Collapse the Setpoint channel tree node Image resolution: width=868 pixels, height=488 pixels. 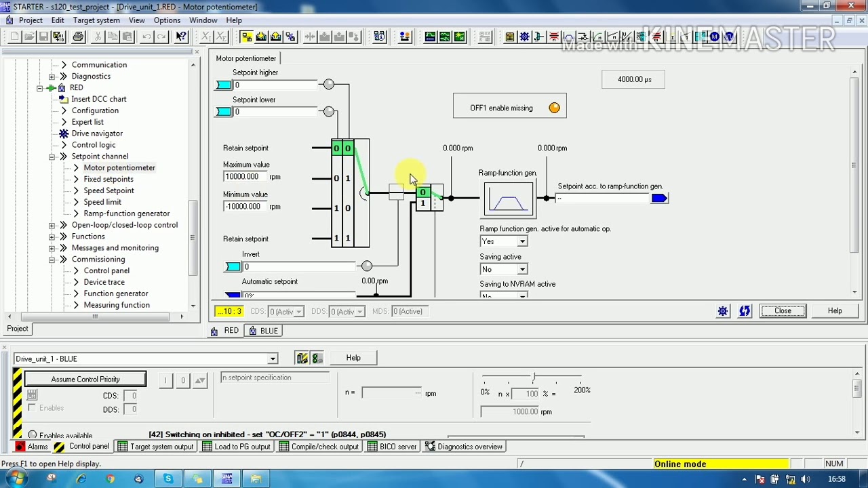(52, 157)
